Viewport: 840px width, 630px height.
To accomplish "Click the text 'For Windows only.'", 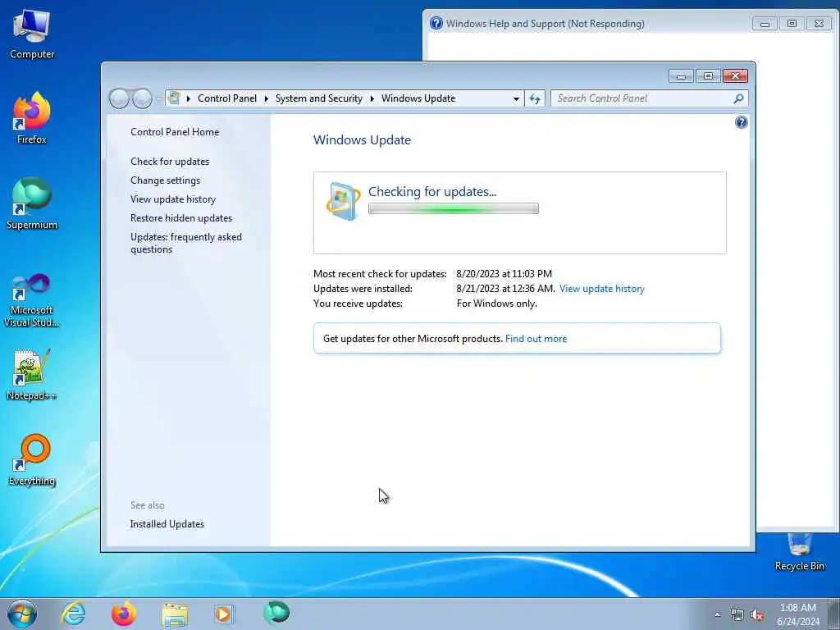I will pyautogui.click(x=496, y=304).
